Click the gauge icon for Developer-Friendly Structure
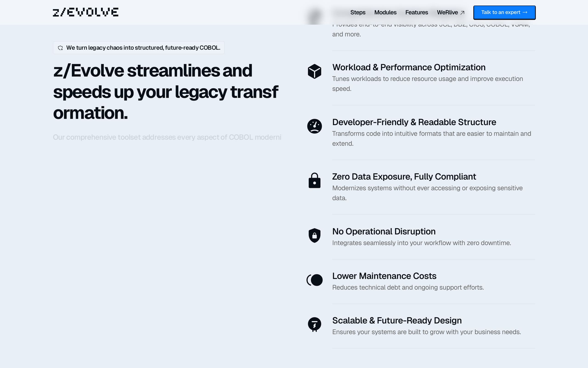Screen dimensions: 588x368 (314, 126)
